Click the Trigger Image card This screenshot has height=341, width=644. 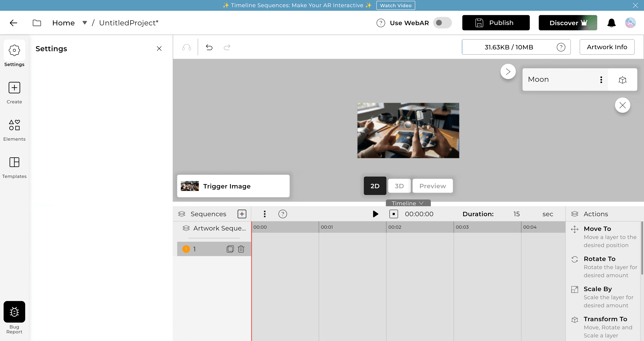pyautogui.click(x=233, y=186)
